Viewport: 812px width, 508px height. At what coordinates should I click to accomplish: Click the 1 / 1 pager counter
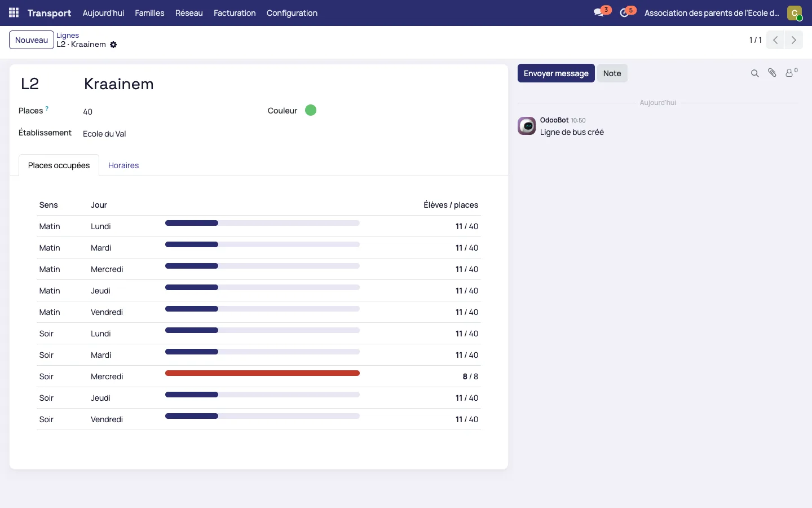755,40
